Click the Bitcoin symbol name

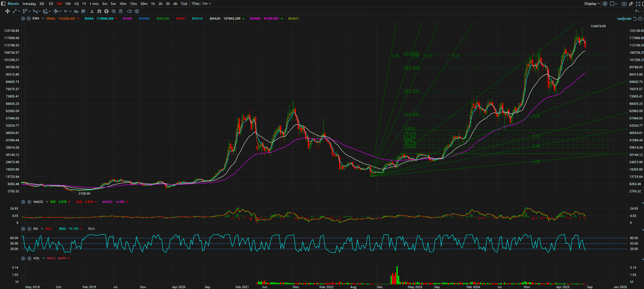[13, 4]
